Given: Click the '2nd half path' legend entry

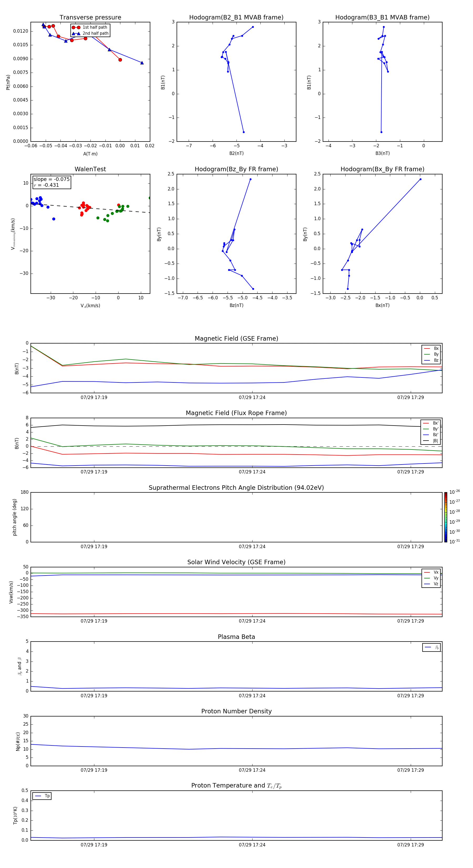Looking at the screenshot, I should [90, 33].
